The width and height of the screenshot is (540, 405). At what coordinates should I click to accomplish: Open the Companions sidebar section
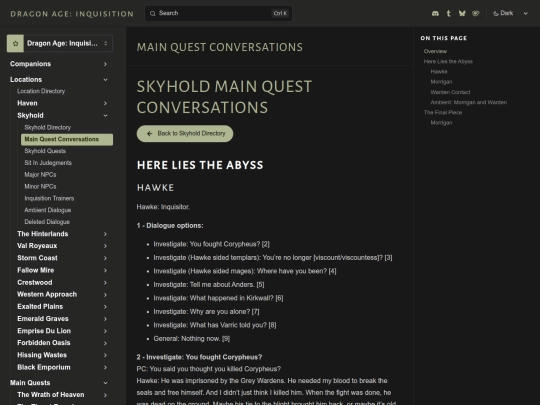pos(30,64)
